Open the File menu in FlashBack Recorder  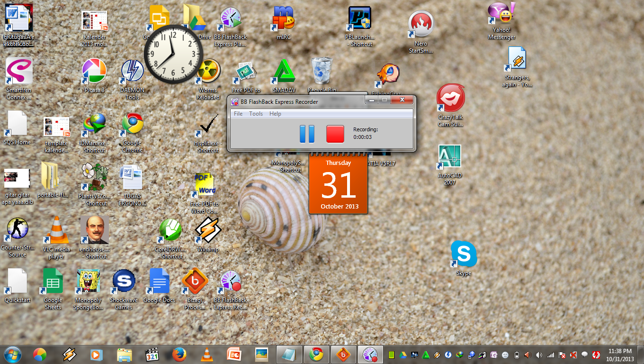(238, 114)
